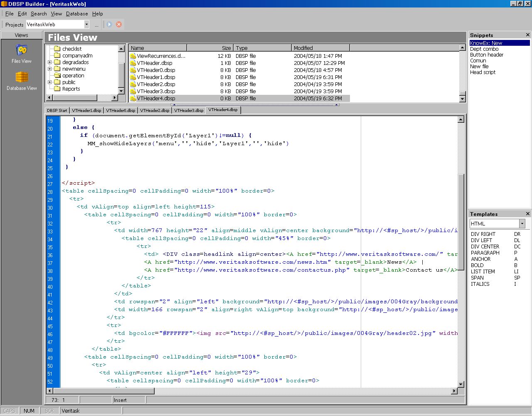
Task: Select the ViewRecurrences file icon
Action: tap(133, 56)
